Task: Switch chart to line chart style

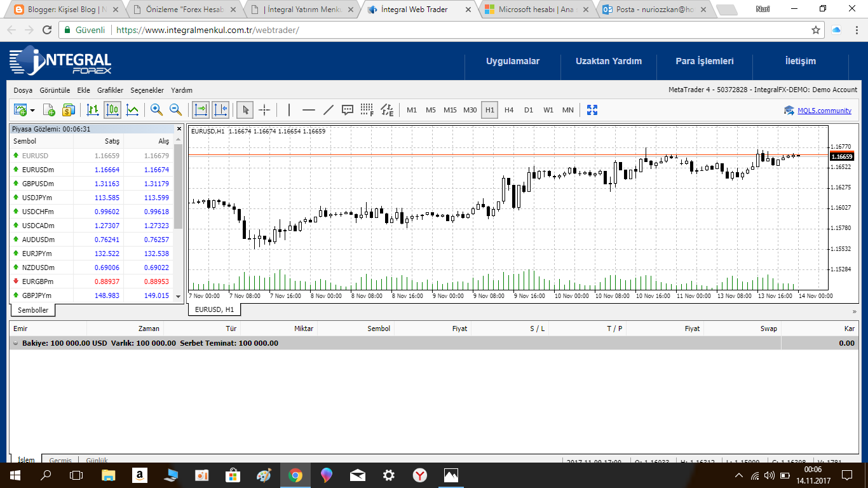Action: pyautogui.click(x=132, y=110)
